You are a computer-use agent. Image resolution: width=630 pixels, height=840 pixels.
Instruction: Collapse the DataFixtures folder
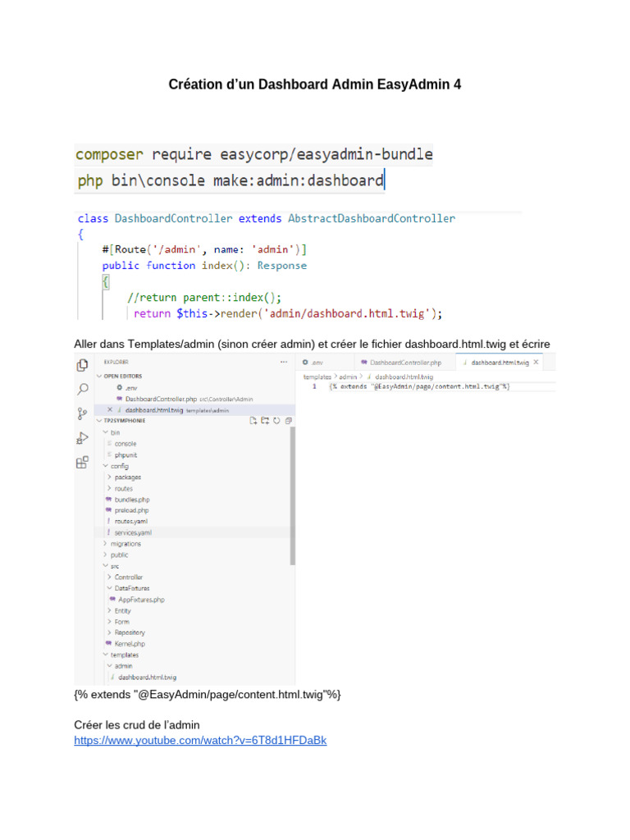pyautogui.click(x=109, y=588)
